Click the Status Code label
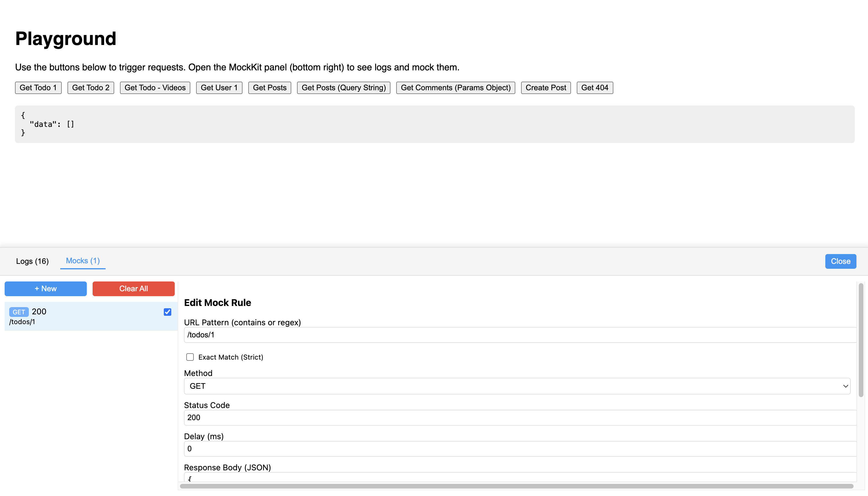This screenshot has height=496, width=868. point(207,405)
